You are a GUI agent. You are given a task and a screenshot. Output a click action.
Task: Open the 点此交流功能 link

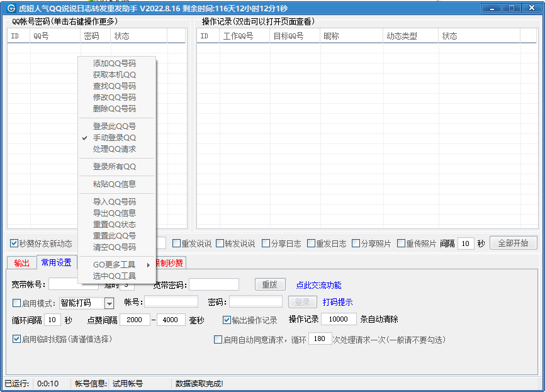point(318,285)
